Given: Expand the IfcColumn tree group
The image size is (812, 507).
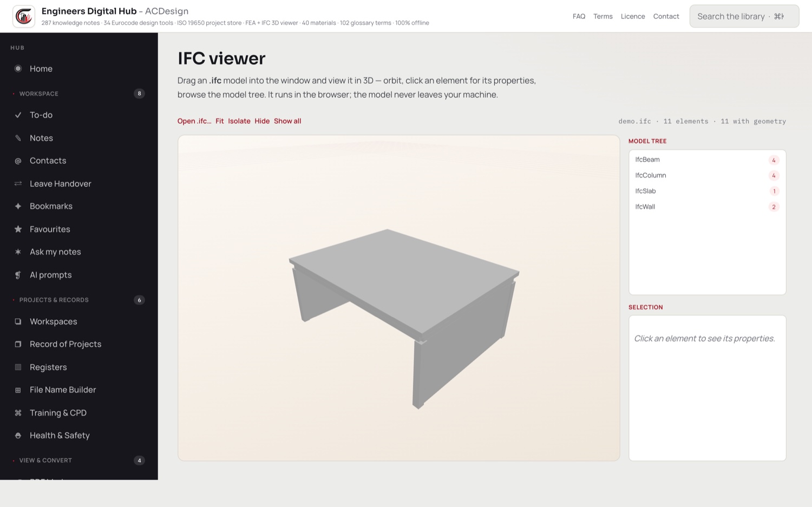Looking at the screenshot, I should click(707, 175).
